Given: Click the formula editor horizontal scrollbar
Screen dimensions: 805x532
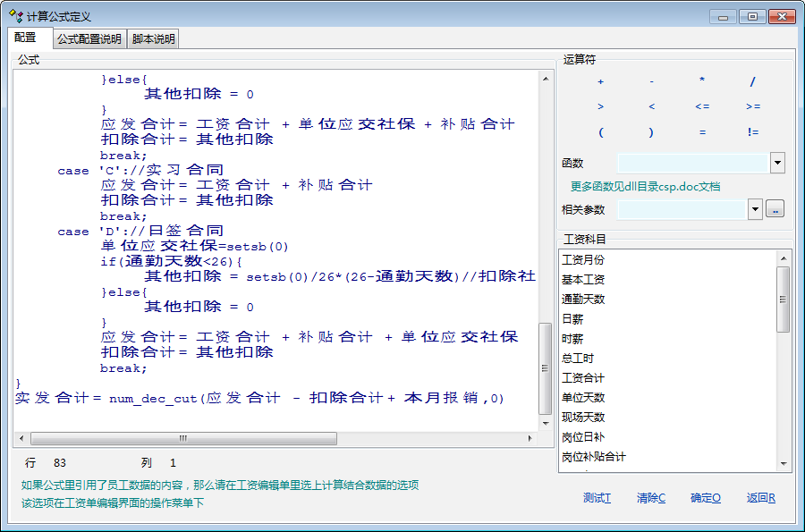Looking at the screenshot, I should 183,438.
